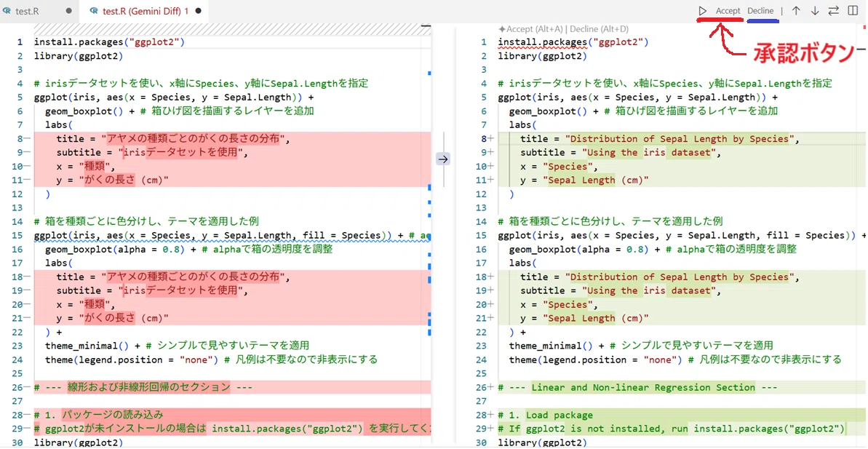The width and height of the screenshot is (868, 449).
Task: Click the color-coding comment on line 14, right pane
Action: (610, 221)
